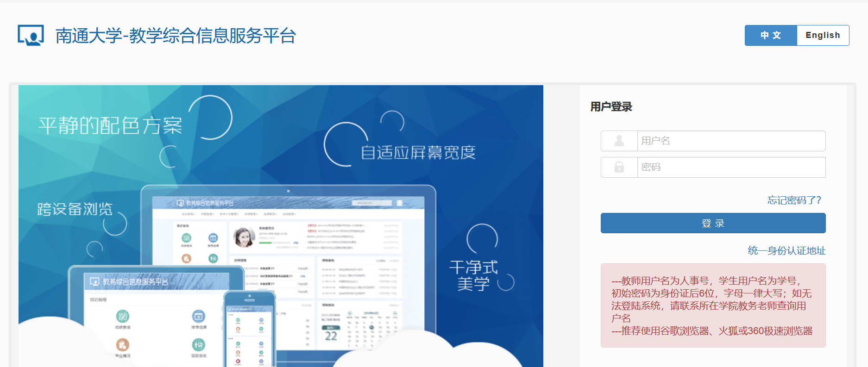Click the user silhouette icon beside username
The image size is (868, 367).
[x=619, y=141]
